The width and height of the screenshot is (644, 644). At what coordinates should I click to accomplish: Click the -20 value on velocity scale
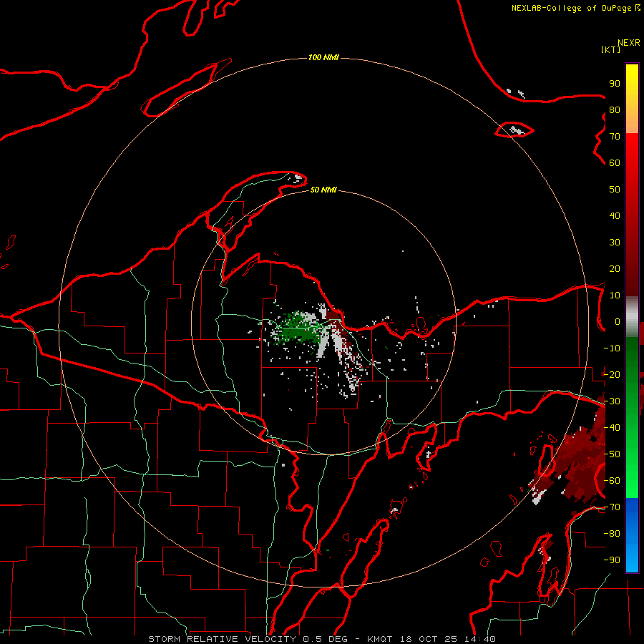pos(612,374)
